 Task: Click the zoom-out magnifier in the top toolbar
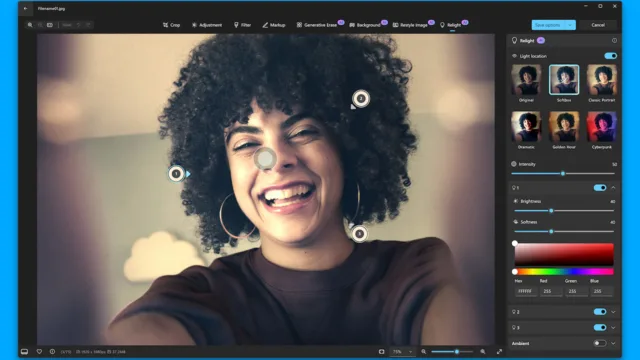pyautogui.click(x=40, y=25)
